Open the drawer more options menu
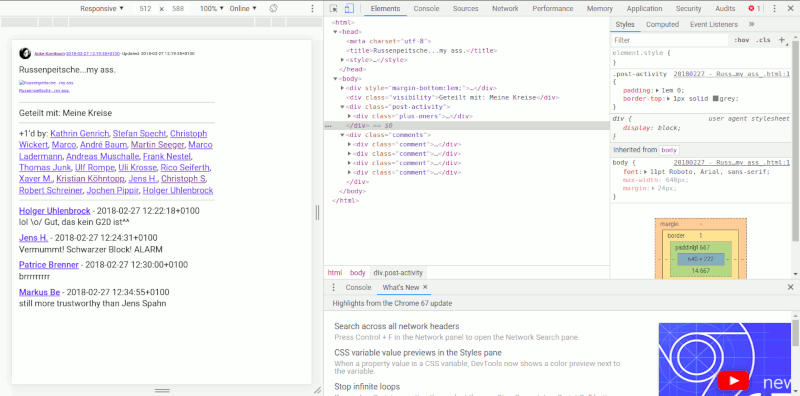 pos(334,287)
